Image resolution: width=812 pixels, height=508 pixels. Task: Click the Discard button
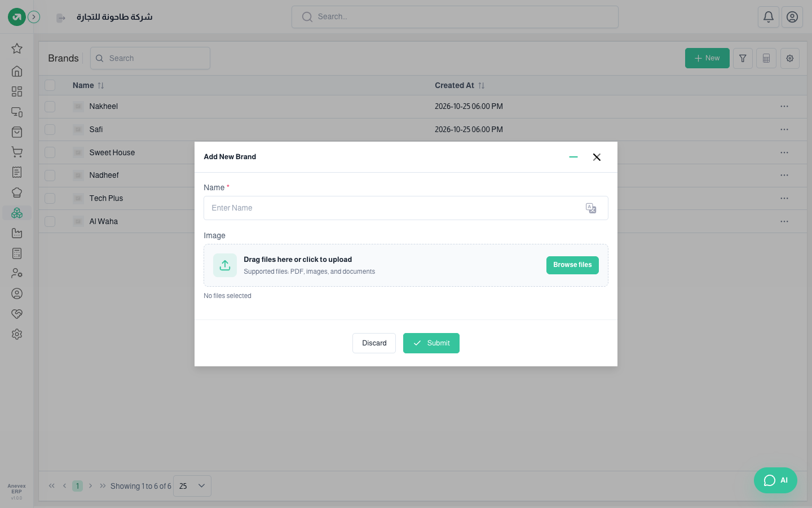pos(374,343)
